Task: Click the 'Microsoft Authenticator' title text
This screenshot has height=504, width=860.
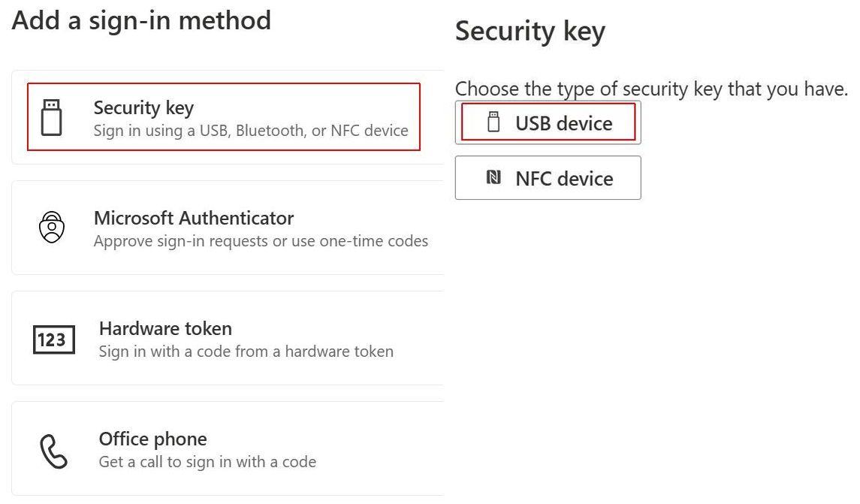Action: tap(194, 219)
